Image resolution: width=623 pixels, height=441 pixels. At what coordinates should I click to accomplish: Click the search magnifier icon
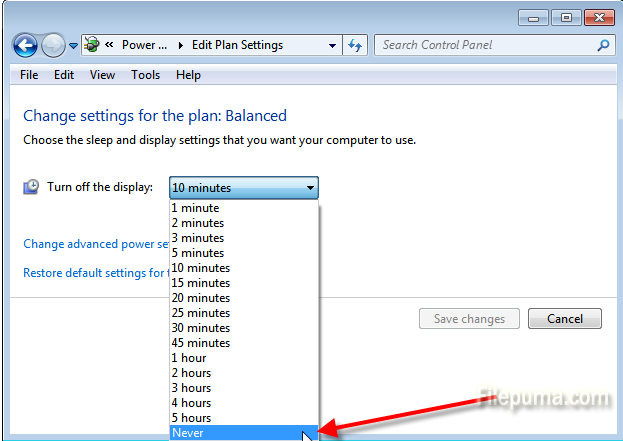(x=603, y=45)
